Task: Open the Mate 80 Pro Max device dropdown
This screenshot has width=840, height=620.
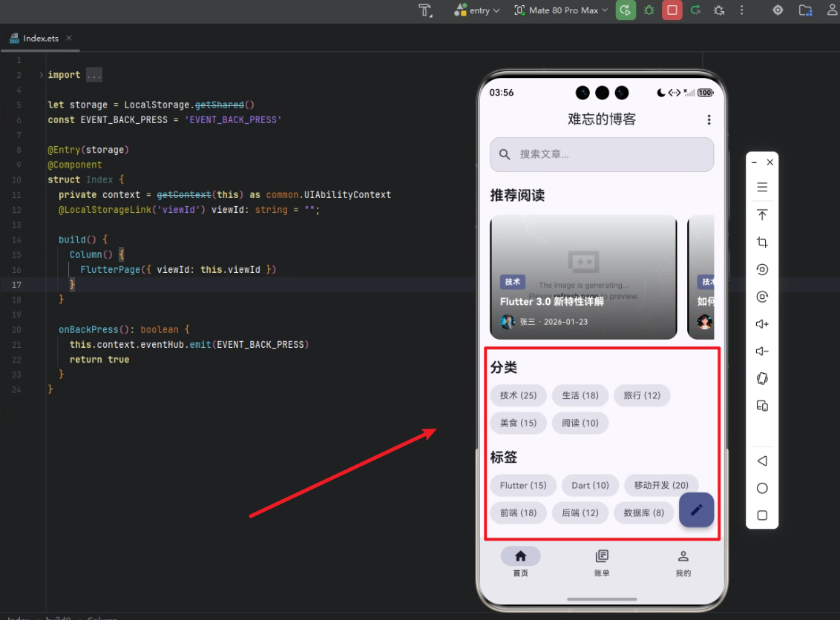Action: tap(561, 10)
